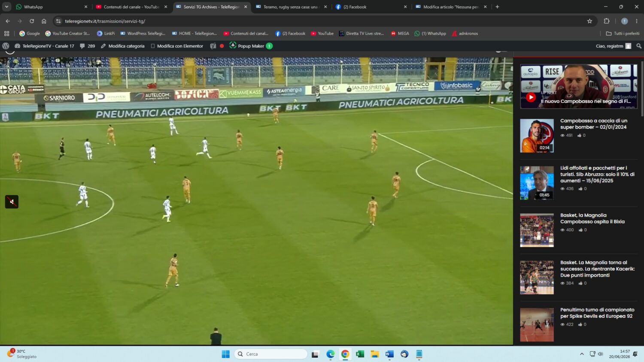Click Modifica categoria in admin bar
The width and height of the screenshot is (644, 362).
click(x=123, y=46)
